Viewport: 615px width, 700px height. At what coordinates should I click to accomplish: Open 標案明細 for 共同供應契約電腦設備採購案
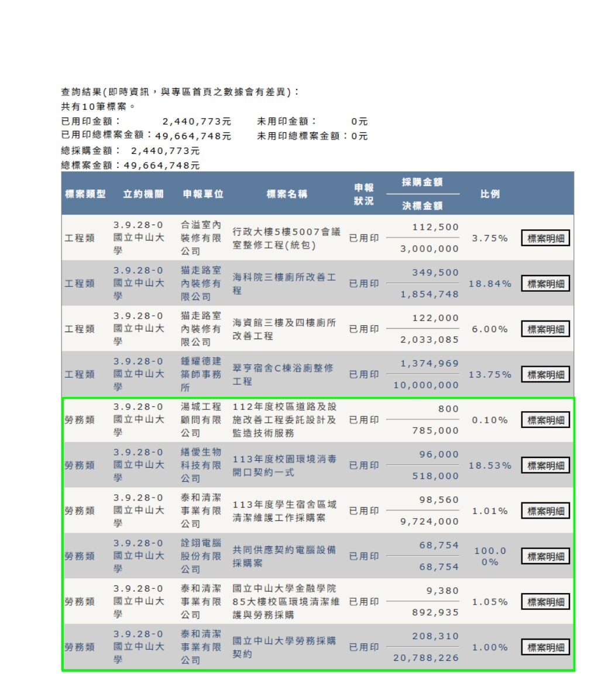pos(545,556)
